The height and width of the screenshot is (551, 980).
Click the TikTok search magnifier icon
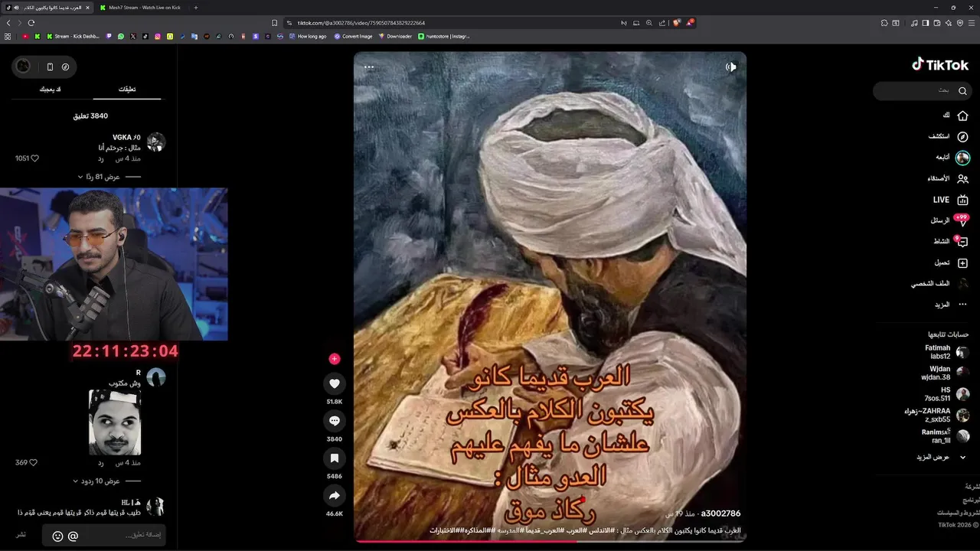962,91
